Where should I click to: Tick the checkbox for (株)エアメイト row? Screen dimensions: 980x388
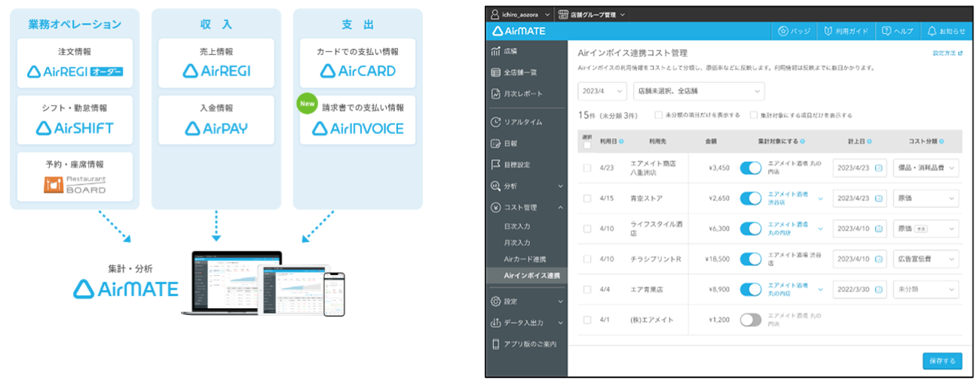click(587, 319)
